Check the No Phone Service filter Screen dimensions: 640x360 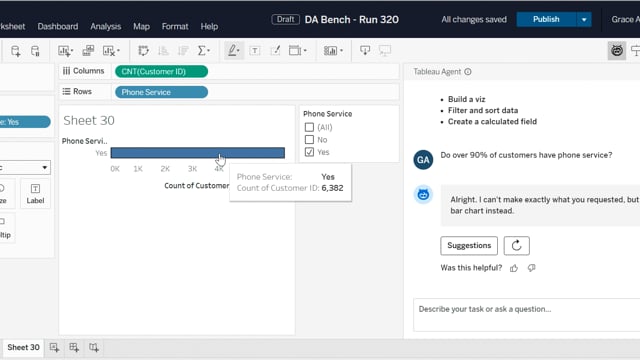(x=309, y=140)
